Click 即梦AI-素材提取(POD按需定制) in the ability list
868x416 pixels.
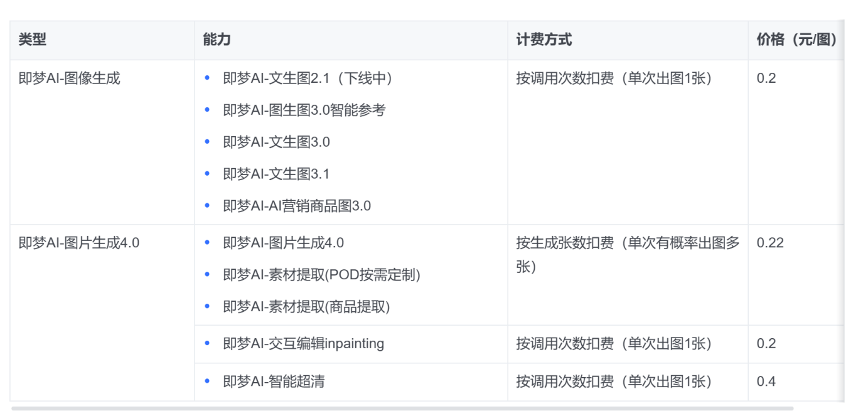tap(321, 275)
